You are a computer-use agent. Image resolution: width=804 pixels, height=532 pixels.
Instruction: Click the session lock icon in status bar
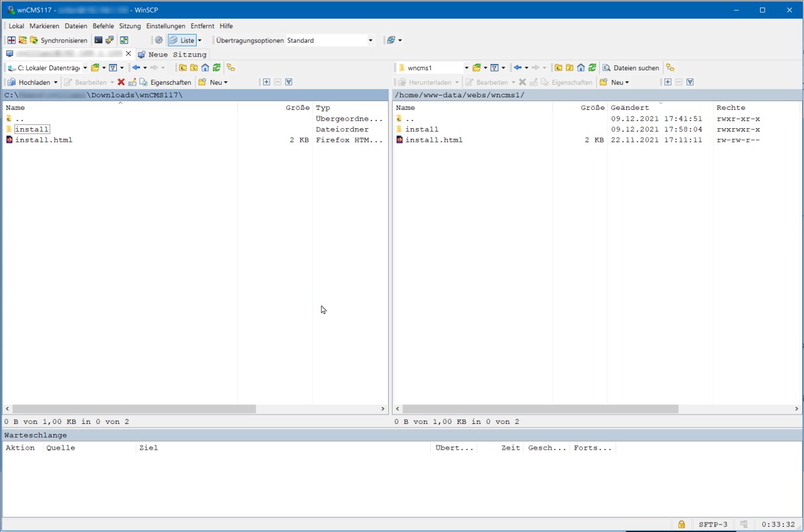tap(681, 524)
